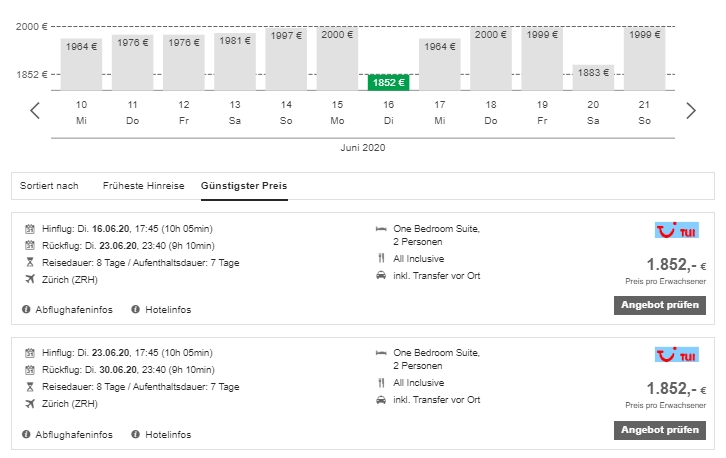Open Hotelinfos link in second offer
Image resolution: width=726 pixels, height=458 pixels.
click(x=167, y=435)
